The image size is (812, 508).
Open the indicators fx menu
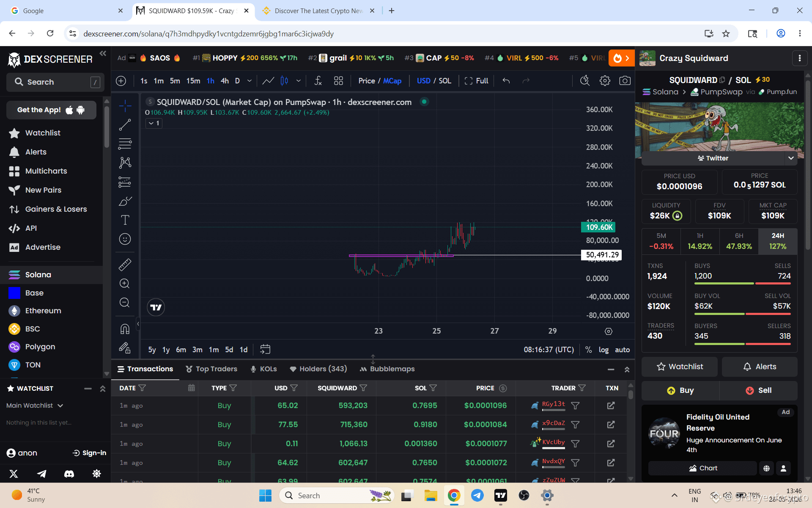click(x=318, y=81)
